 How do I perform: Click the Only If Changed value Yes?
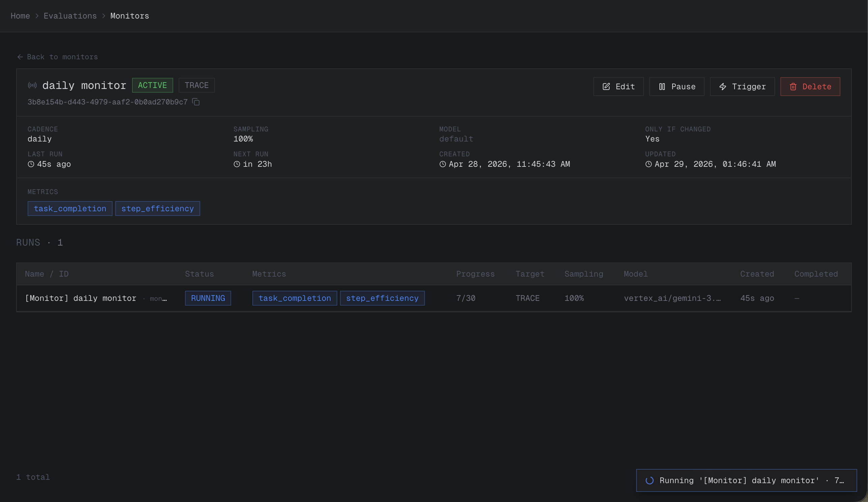coord(652,139)
